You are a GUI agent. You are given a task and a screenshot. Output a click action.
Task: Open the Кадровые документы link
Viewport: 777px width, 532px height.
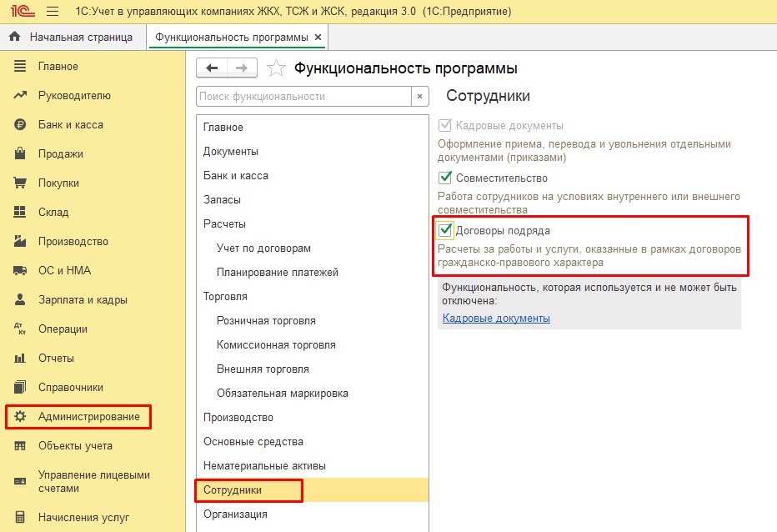(496, 318)
